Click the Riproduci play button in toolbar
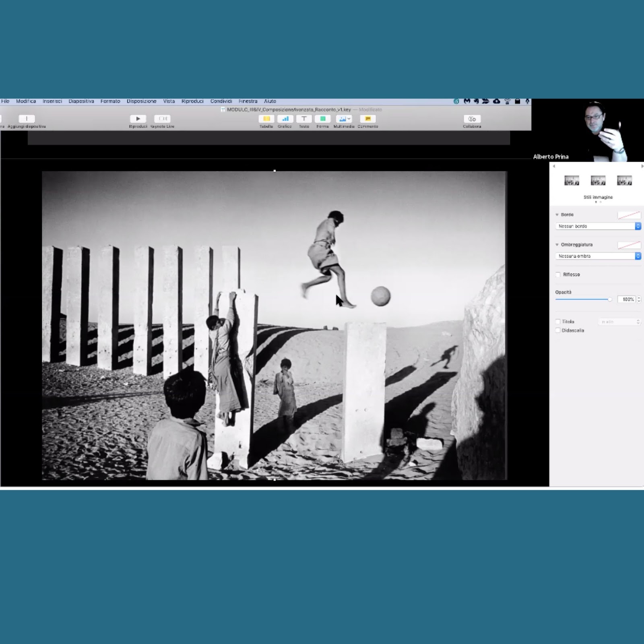 coord(138,119)
